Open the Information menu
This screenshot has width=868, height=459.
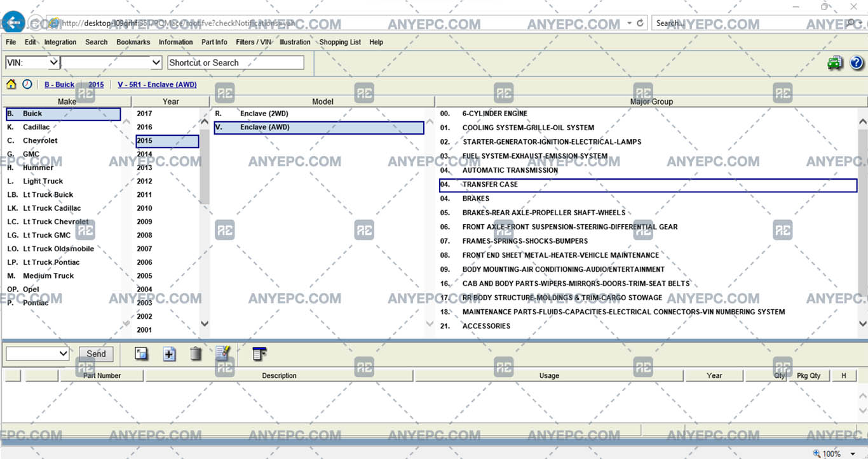point(176,42)
